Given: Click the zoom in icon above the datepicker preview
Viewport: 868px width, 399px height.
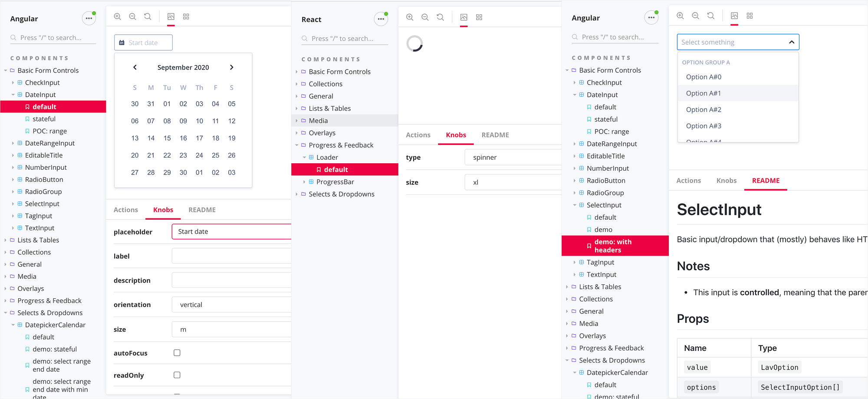Looking at the screenshot, I should (x=117, y=16).
